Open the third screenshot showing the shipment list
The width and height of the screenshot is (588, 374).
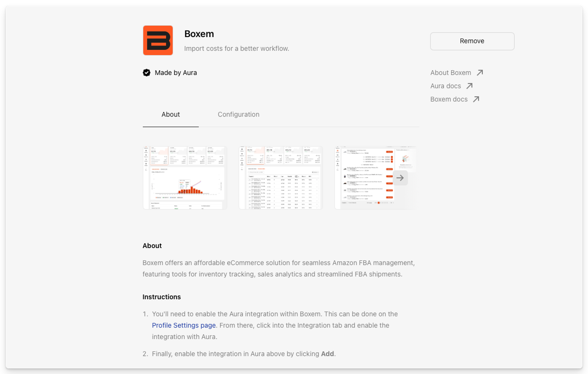364,178
